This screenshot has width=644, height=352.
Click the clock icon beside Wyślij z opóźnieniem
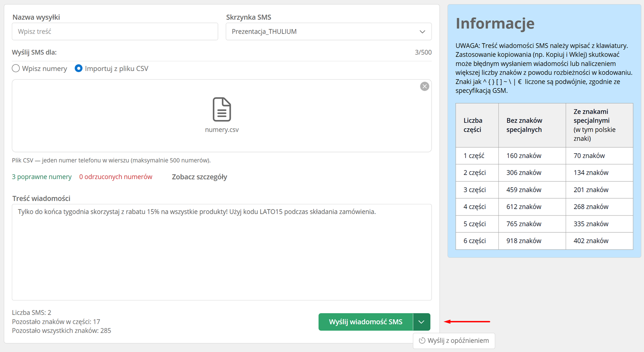pyautogui.click(x=422, y=341)
